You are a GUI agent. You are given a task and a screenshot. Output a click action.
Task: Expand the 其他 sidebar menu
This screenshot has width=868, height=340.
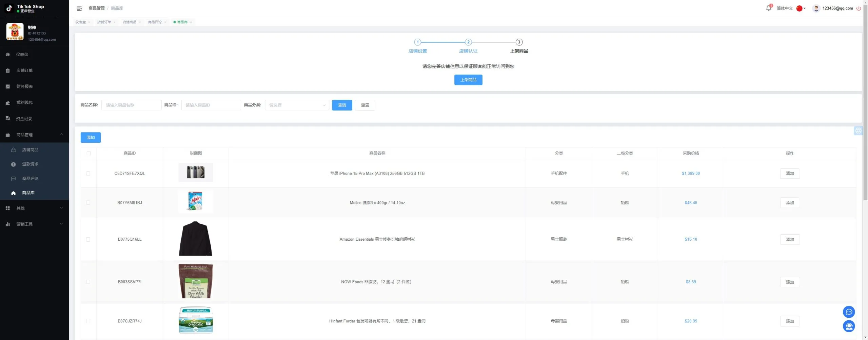34,208
